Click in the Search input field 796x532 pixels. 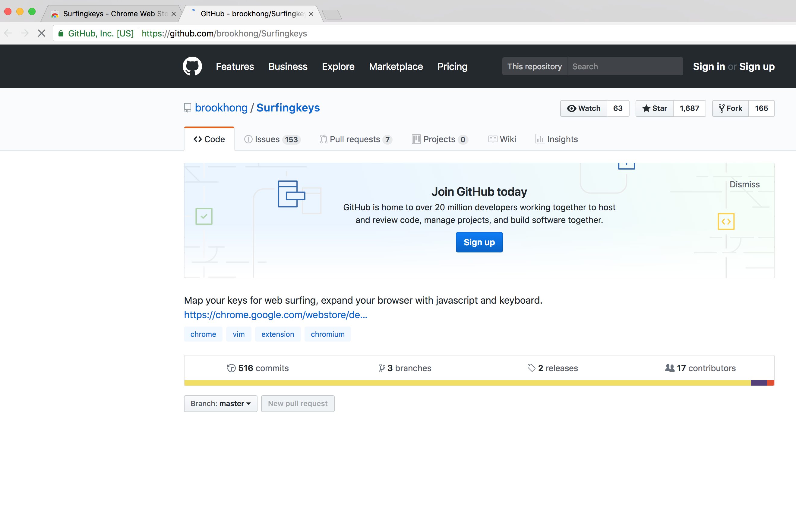point(625,66)
